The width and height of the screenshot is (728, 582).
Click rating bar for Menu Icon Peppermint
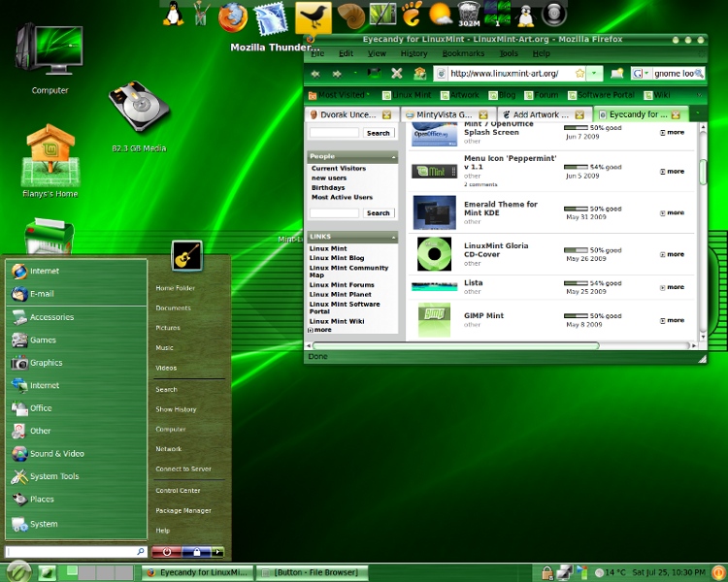tap(576, 167)
